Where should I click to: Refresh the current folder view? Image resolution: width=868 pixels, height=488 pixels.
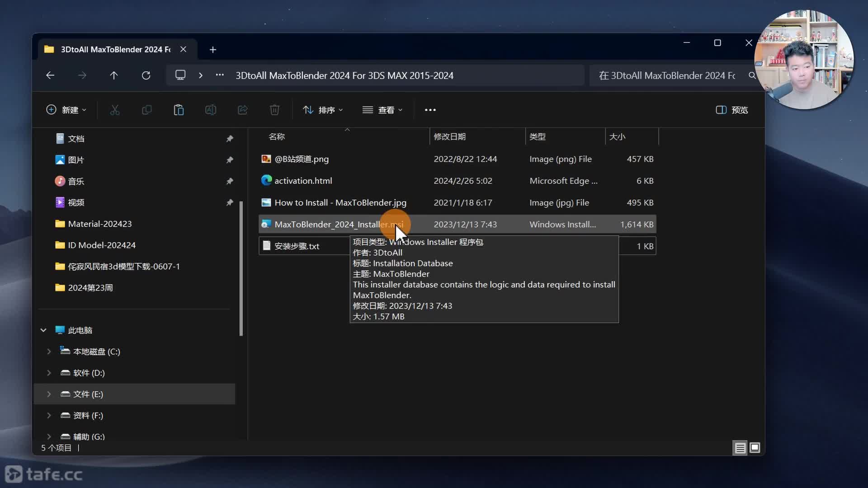pyautogui.click(x=146, y=75)
